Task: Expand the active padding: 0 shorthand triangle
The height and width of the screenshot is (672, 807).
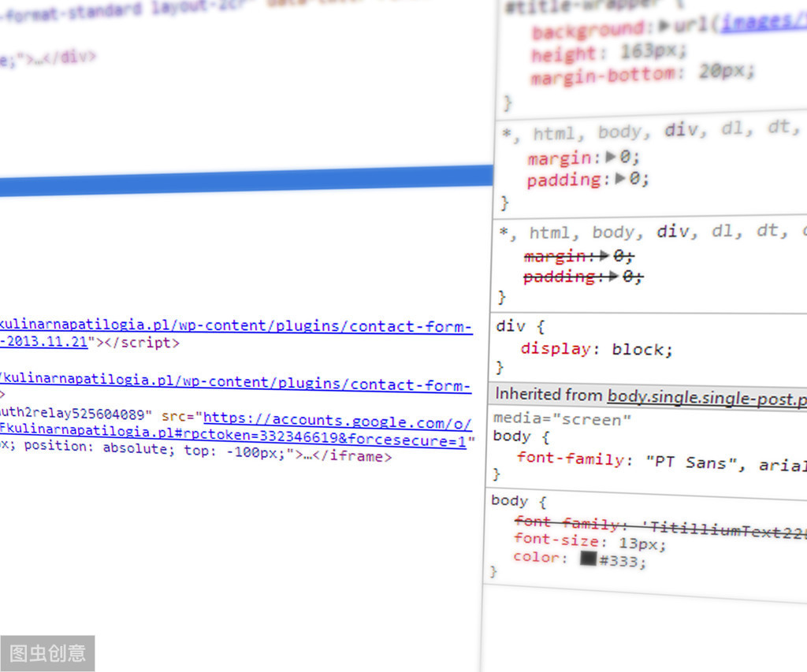Action: point(620,179)
